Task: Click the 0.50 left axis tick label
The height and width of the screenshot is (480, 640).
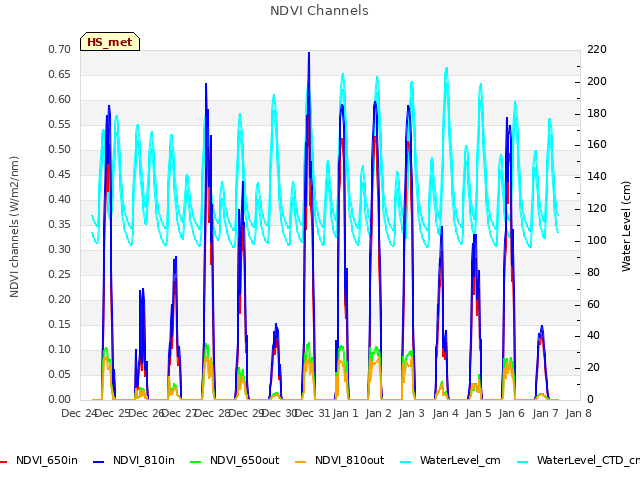Action: [60, 149]
